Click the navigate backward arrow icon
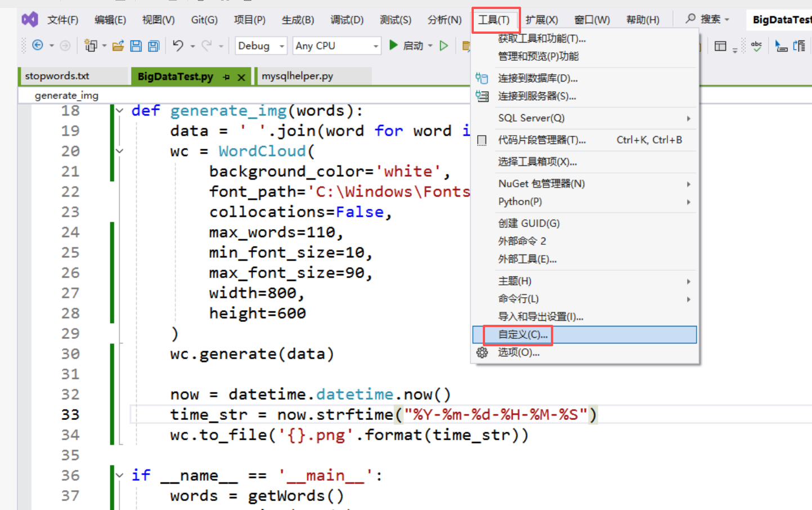Screen dimensions: 812x510 (x=38, y=45)
